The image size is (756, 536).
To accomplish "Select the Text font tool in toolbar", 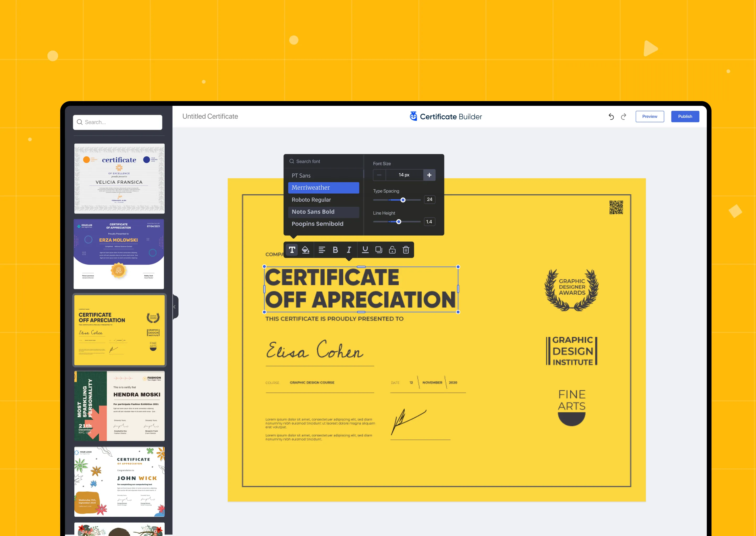I will [x=292, y=250].
